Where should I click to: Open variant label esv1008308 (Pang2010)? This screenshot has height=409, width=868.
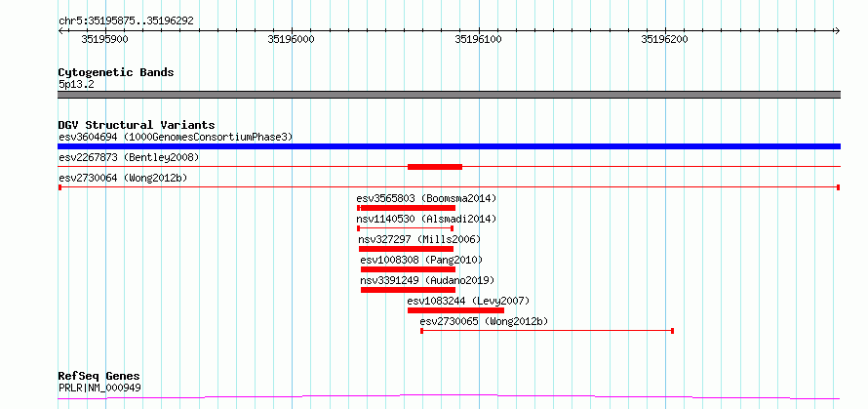[x=422, y=260]
